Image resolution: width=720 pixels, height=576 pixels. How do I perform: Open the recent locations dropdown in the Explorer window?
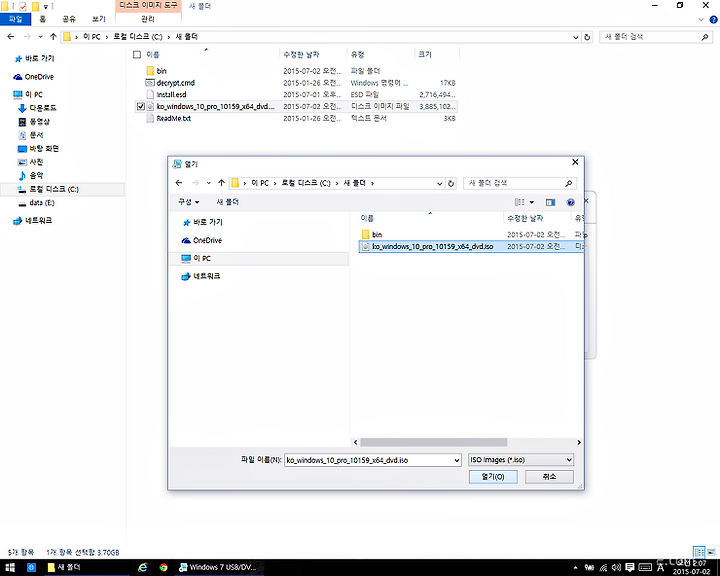(40, 37)
